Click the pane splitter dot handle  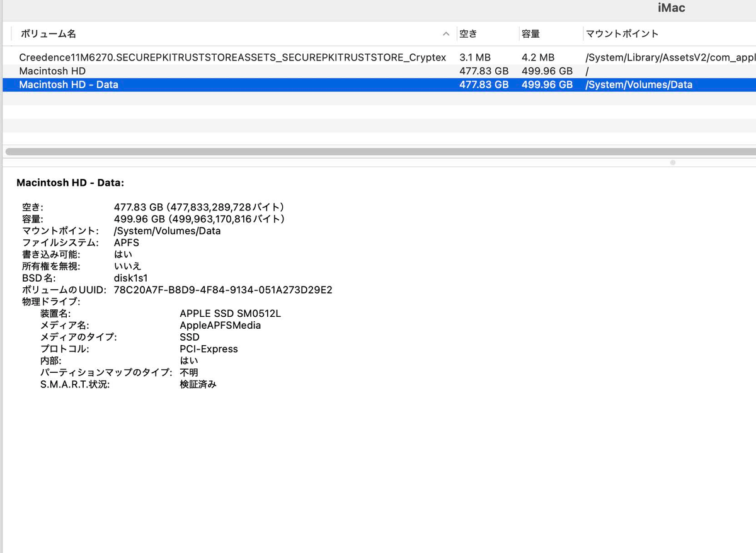click(x=673, y=162)
